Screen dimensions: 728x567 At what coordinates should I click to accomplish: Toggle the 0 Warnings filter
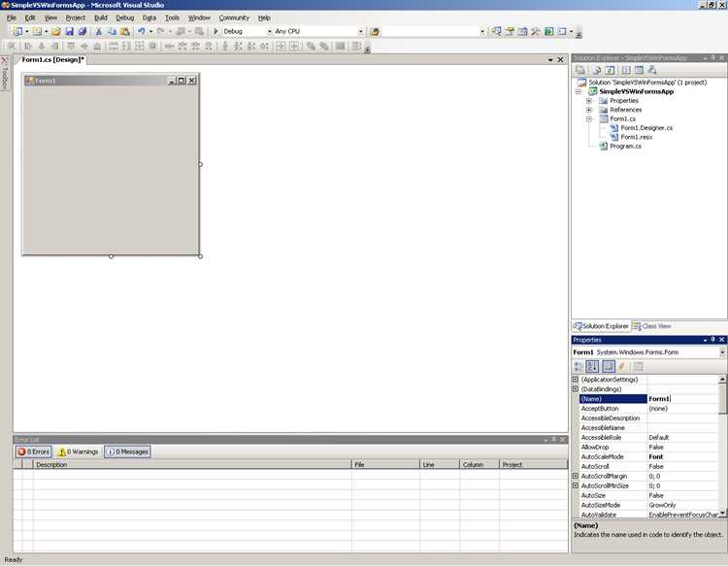(78, 451)
